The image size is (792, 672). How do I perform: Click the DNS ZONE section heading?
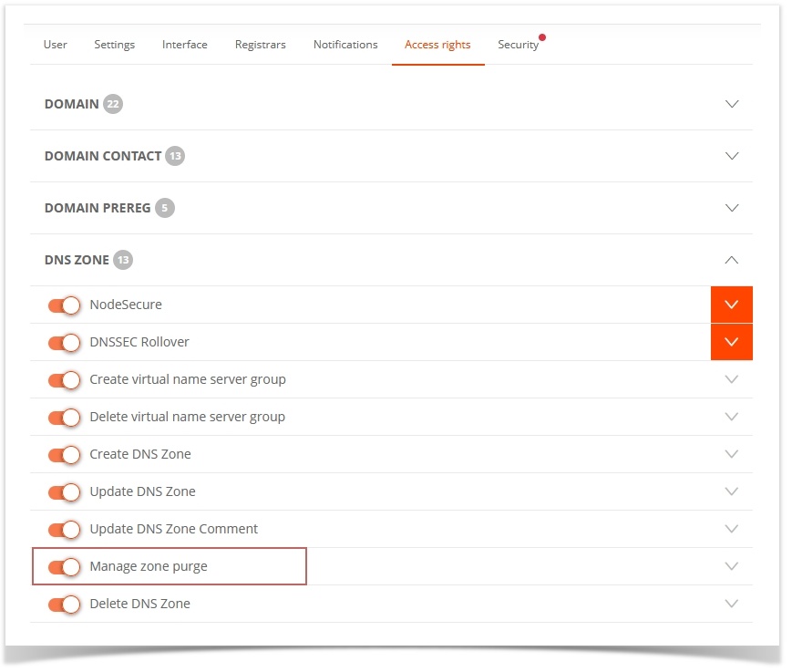[77, 260]
